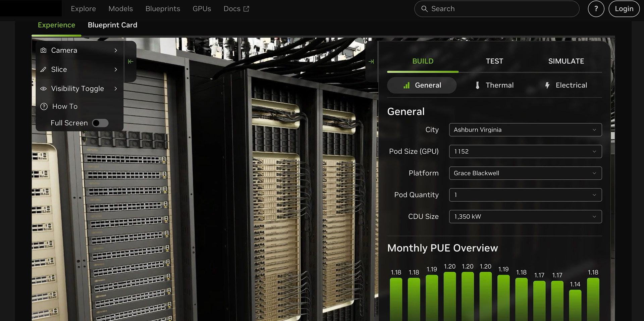
Task: Switch to the Thermal section
Action: (x=494, y=85)
